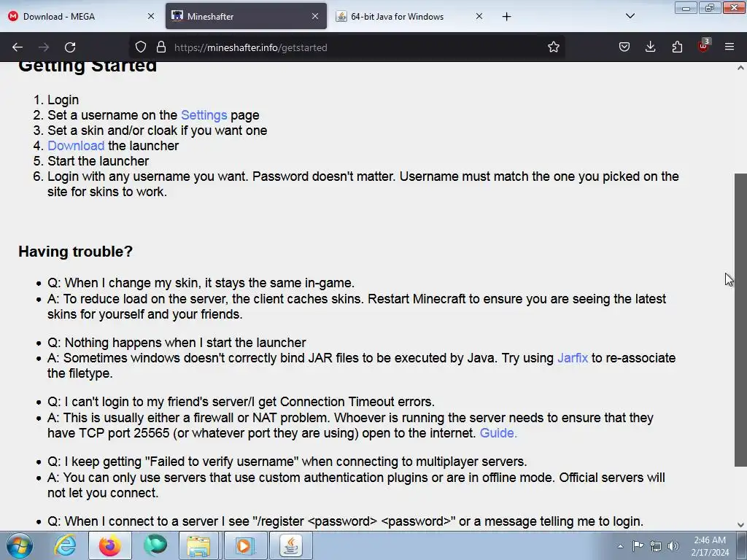Show hidden system tray icons
Screen dimensions: 747x560
click(620, 546)
